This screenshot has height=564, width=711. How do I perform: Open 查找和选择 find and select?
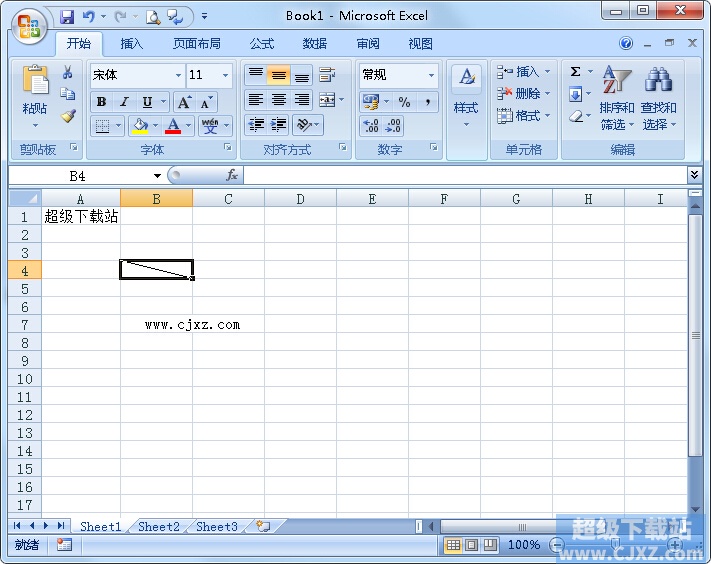[658, 97]
